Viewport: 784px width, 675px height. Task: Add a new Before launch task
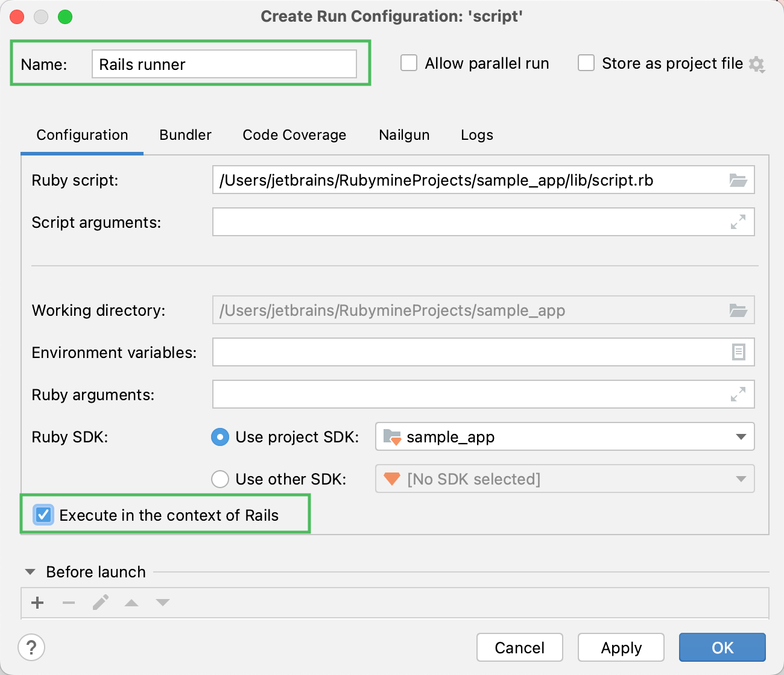point(37,603)
